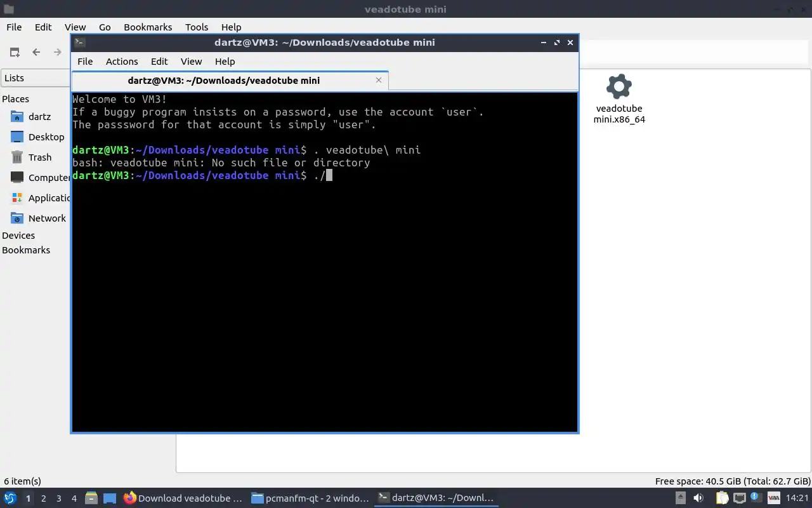Click the Desktop icon in Places sidebar
The height and width of the screenshot is (508, 812).
[x=17, y=137]
